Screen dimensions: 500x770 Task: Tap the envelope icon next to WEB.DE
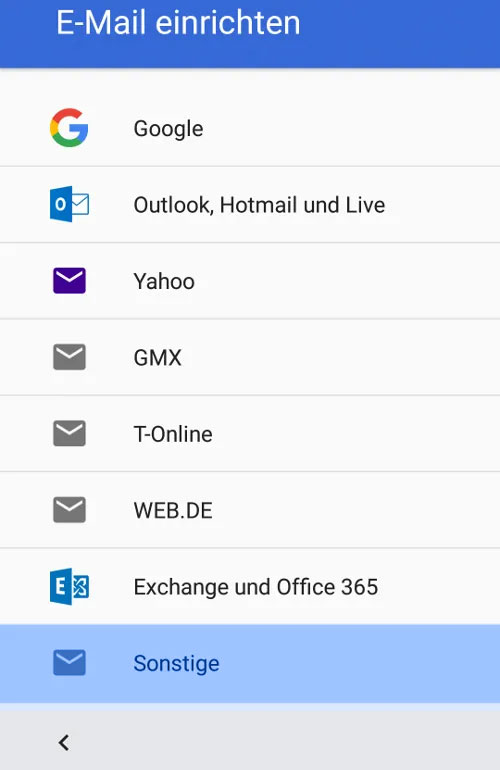coord(69,510)
